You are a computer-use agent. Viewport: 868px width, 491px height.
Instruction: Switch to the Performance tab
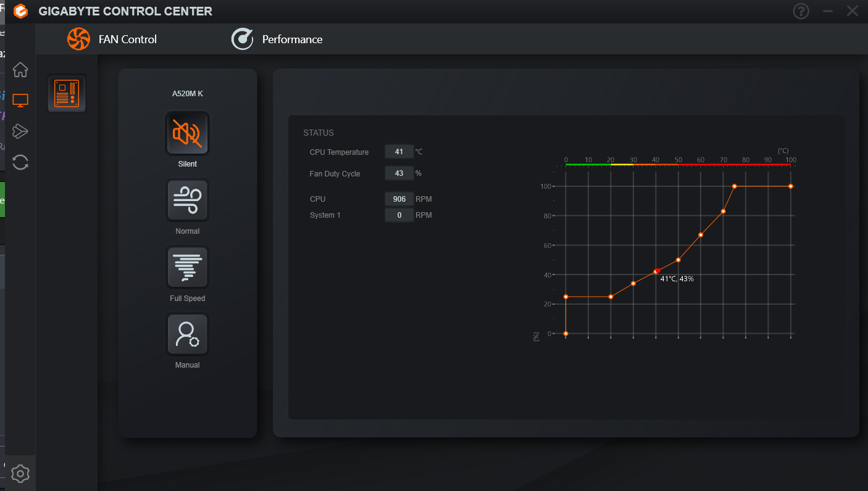[277, 39]
